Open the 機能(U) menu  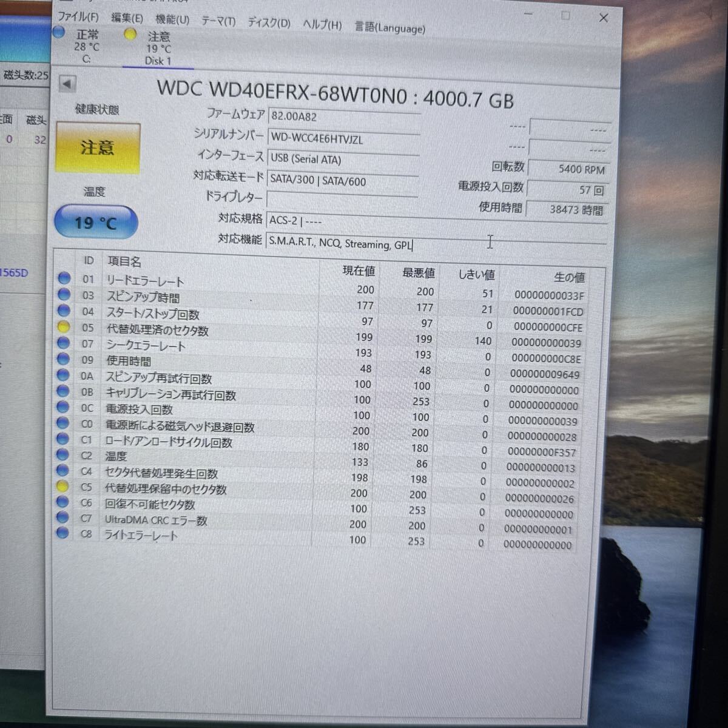point(172,20)
